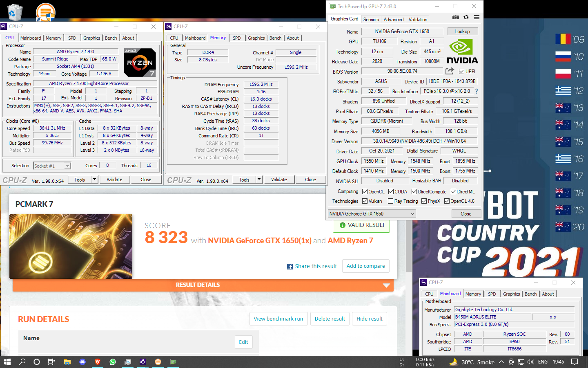Click the network tray icon
This screenshot has height=368, width=588.
[x=521, y=362]
